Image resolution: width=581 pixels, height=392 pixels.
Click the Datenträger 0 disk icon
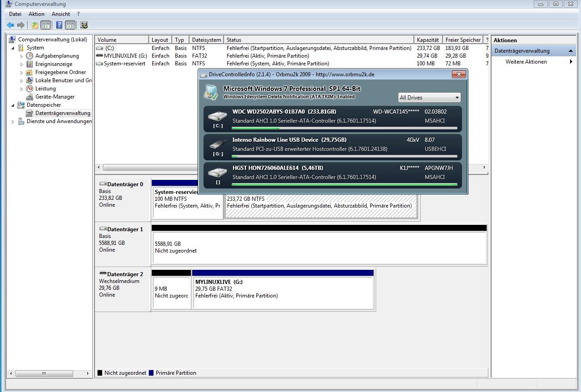click(x=103, y=184)
